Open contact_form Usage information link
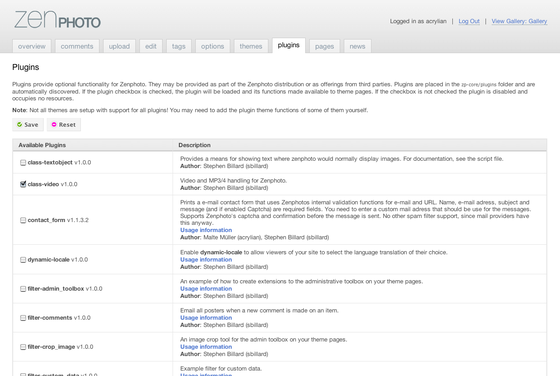 click(x=206, y=230)
